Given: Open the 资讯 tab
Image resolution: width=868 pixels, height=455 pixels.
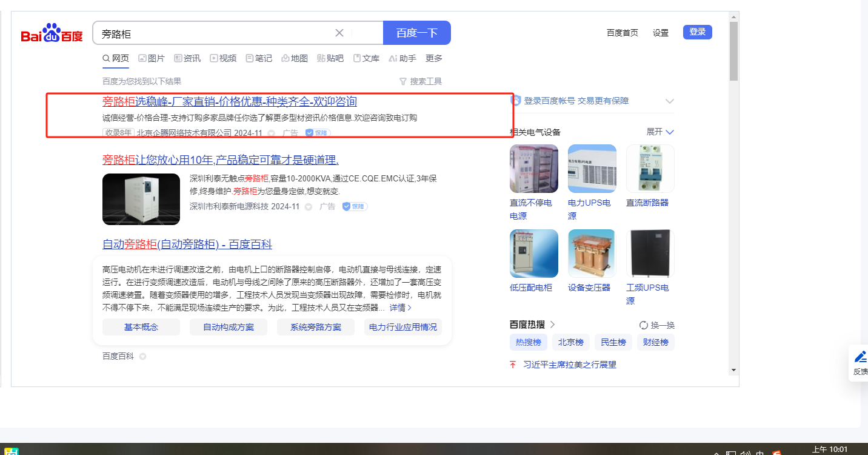Looking at the screenshot, I should [187, 58].
